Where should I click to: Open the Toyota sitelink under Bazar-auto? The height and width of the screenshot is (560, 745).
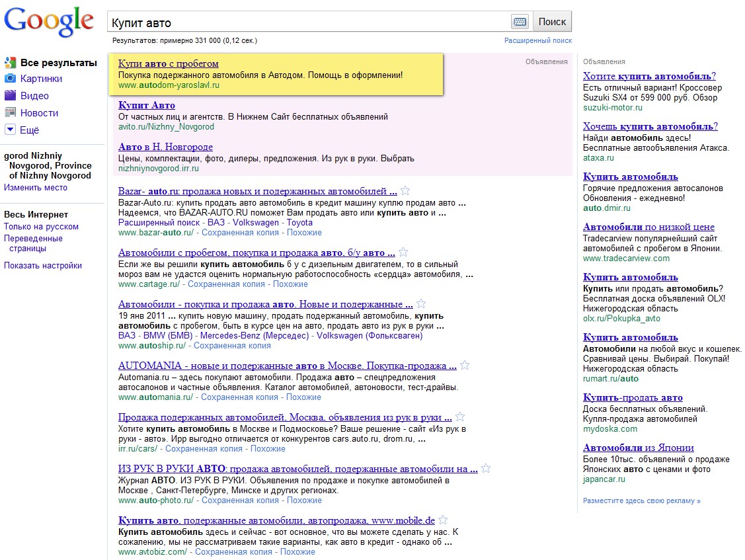[299, 222]
